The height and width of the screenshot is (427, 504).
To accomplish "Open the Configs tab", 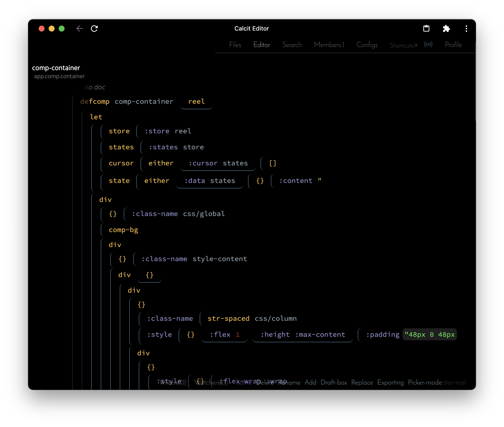I will [x=367, y=45].
